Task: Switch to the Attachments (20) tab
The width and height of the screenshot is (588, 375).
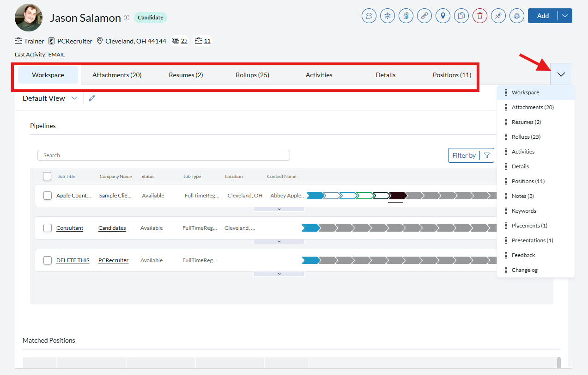Action: click(x=117, y=75)
